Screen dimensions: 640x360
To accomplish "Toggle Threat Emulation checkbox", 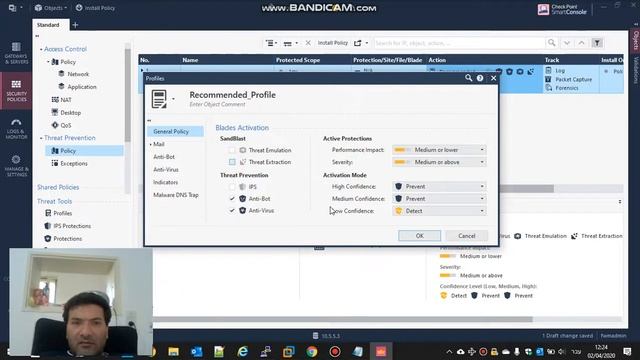I will (x=232, y=150).
